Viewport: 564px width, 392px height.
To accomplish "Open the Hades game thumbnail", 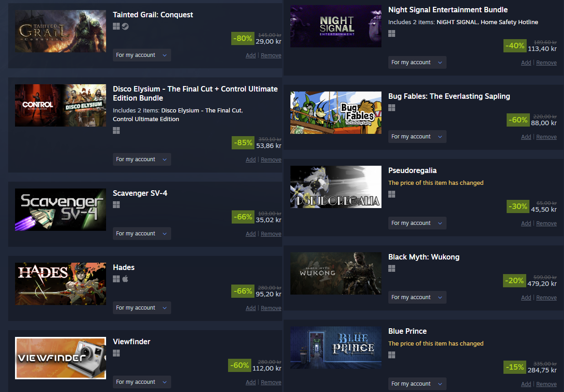I will point(61,284).
